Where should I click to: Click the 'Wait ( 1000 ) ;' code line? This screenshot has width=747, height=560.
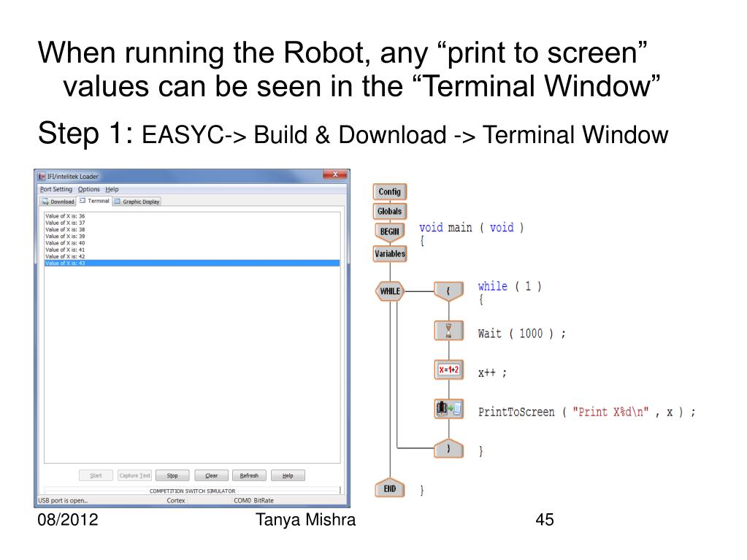click(521, 334)
